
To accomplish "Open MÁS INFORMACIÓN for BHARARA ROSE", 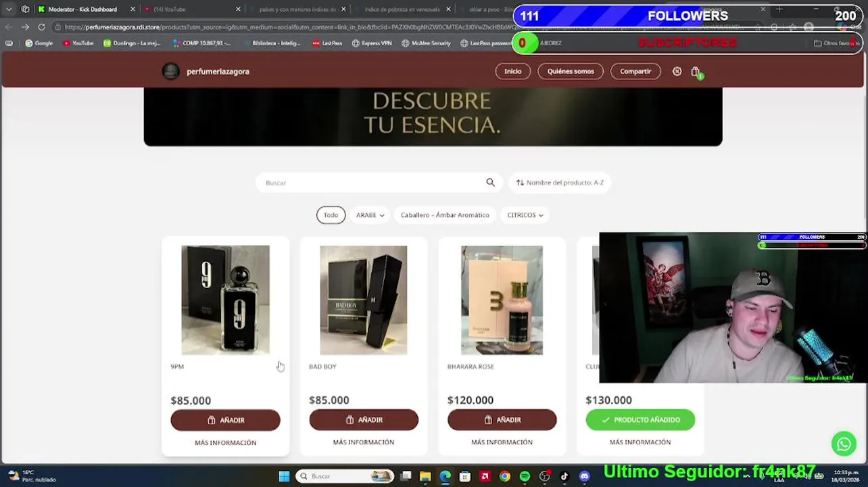I will click(x=502, y=442).
